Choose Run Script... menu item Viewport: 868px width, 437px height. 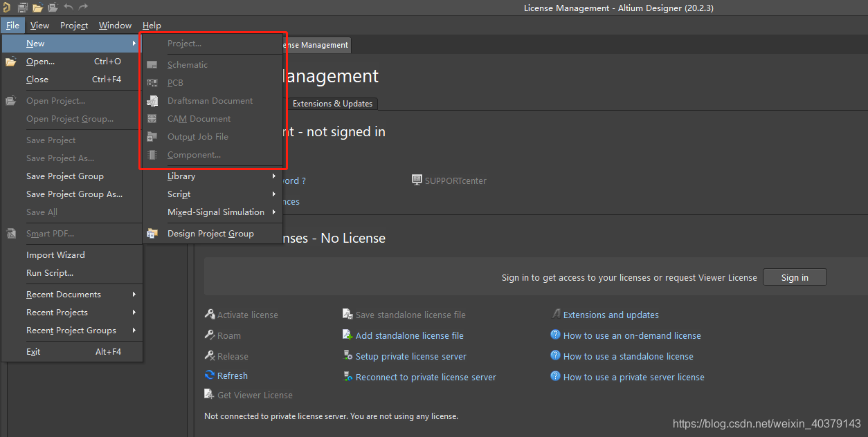(72, 273)
